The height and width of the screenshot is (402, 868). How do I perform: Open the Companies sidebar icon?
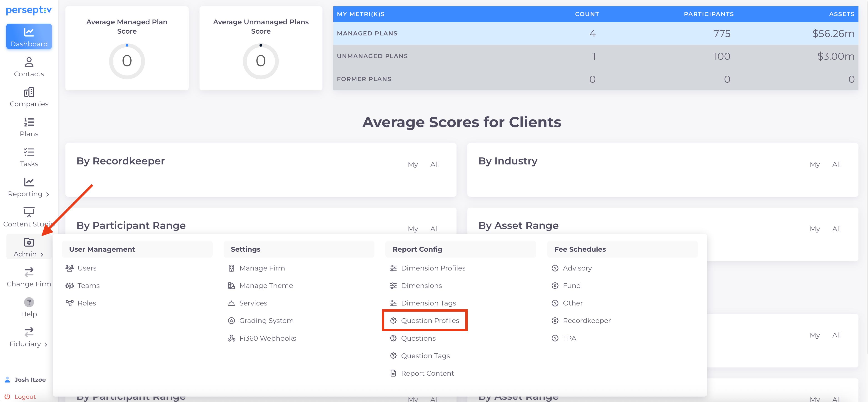point(29,93)
